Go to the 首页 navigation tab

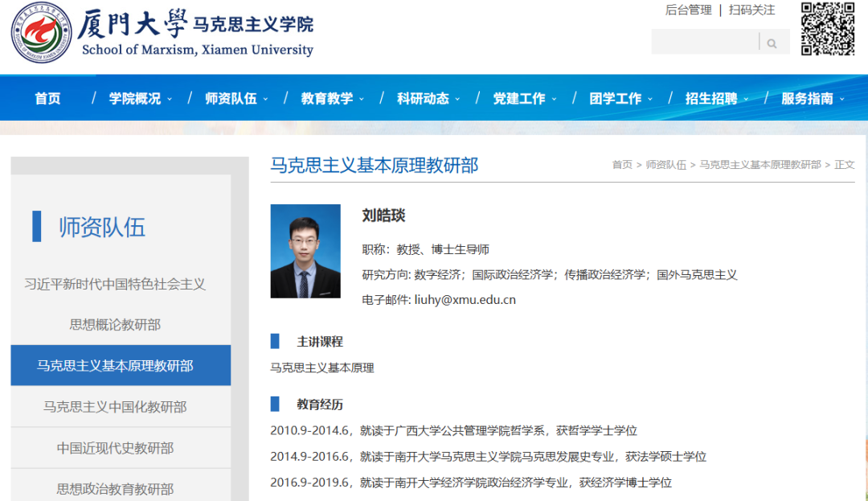[47, 98]
